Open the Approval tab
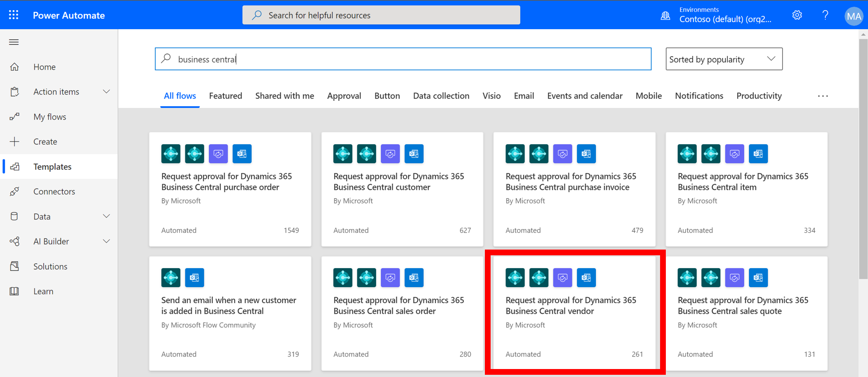The width and height of the screenshot is (868, 377). pyautogui.click(x=344, y=96)
